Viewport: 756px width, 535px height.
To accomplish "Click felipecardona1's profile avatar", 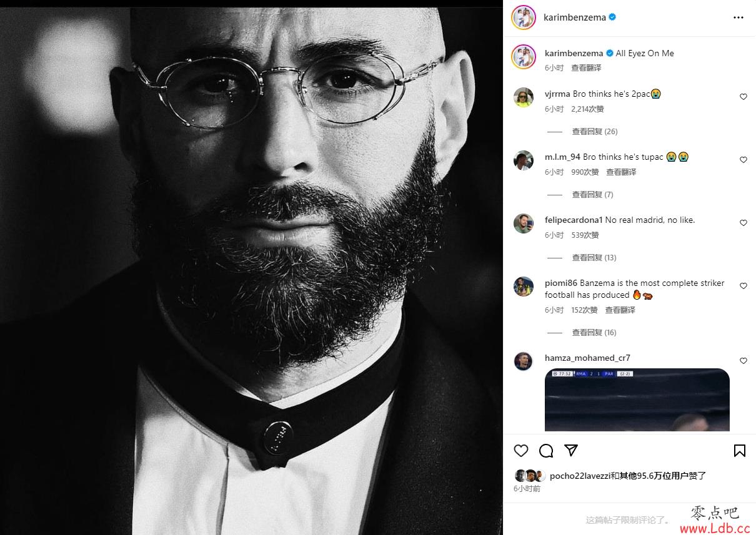I will [x=524, y=223].
